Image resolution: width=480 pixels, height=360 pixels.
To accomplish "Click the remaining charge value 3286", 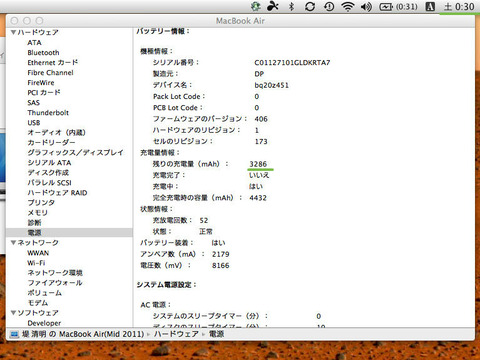I will [x=258, y=164].
